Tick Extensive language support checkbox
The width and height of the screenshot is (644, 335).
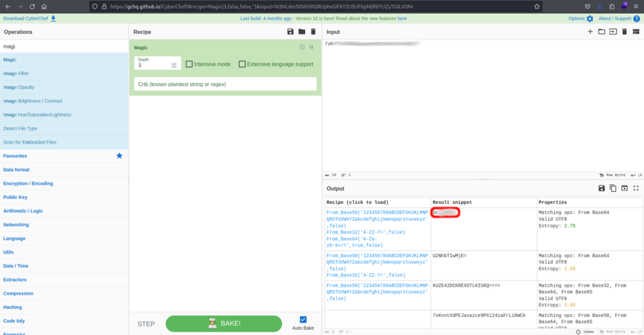coord(242,64)
